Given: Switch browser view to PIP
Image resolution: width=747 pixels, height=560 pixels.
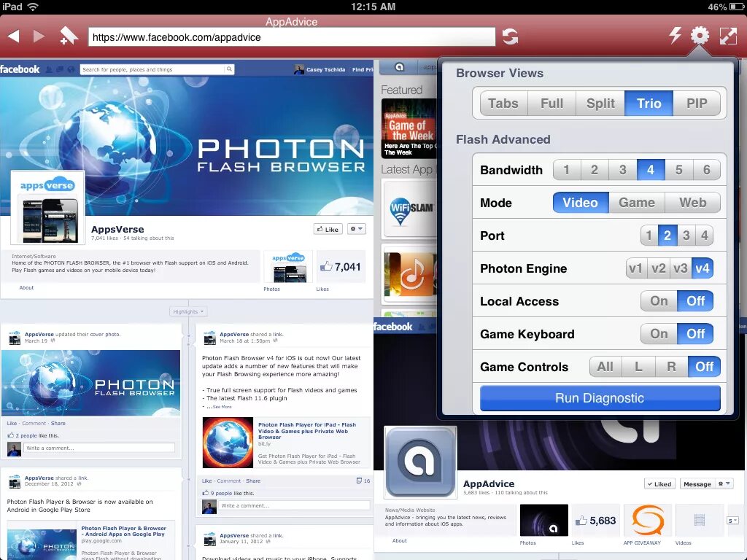Looking at the screenshot, I should [697, 104].
